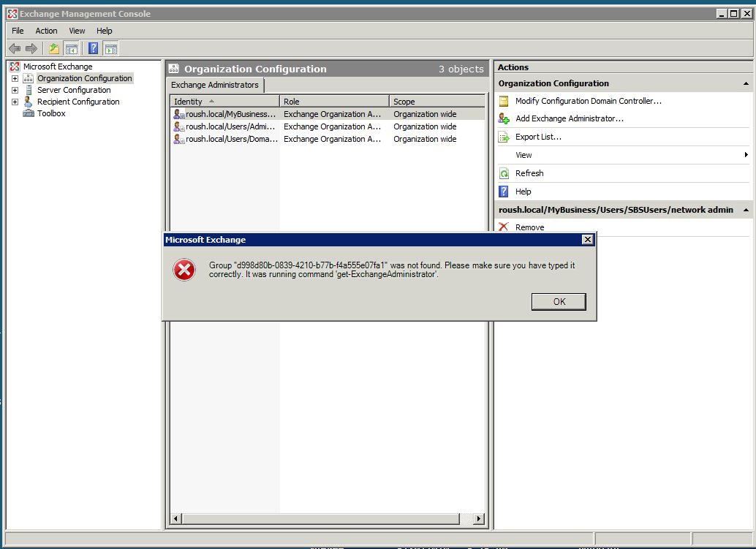Close the Microsoft Exchange error dialog
Image resolution: width=756 pixels, height=549 pixels.
587,240
